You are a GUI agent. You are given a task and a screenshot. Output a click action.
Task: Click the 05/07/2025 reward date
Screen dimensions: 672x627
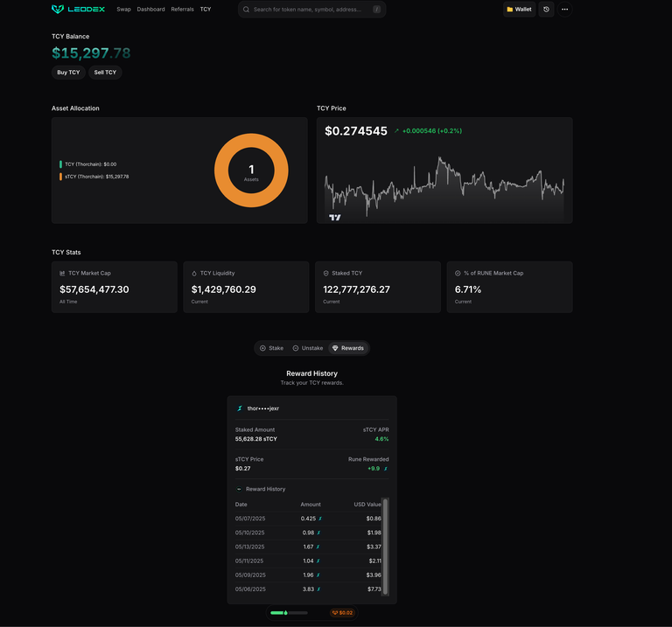point(250,519)
